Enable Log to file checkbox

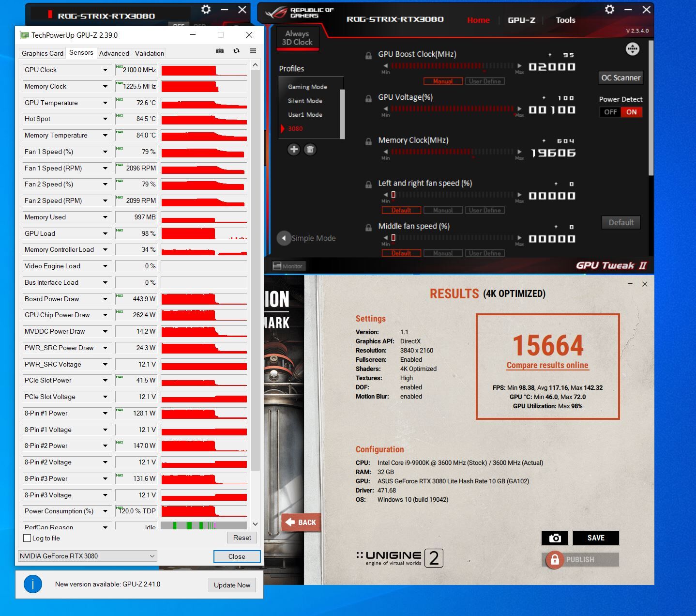coord(27,538)
